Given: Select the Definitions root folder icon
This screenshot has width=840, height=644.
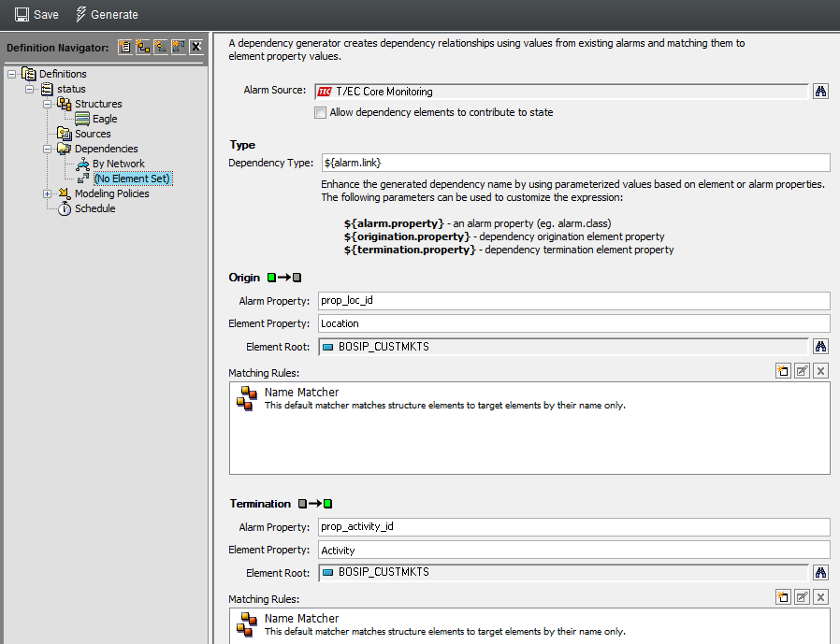Looking at the screenshot, I should tap(29, 74).
